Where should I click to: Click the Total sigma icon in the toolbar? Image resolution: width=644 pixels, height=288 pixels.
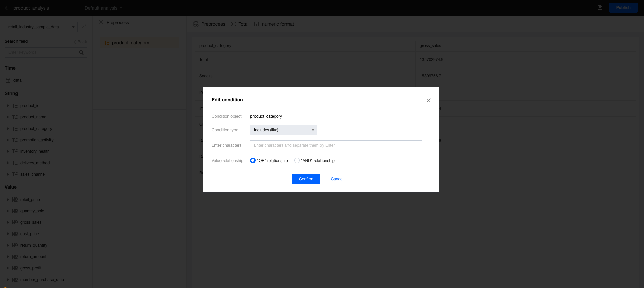(x=233, y=24)
